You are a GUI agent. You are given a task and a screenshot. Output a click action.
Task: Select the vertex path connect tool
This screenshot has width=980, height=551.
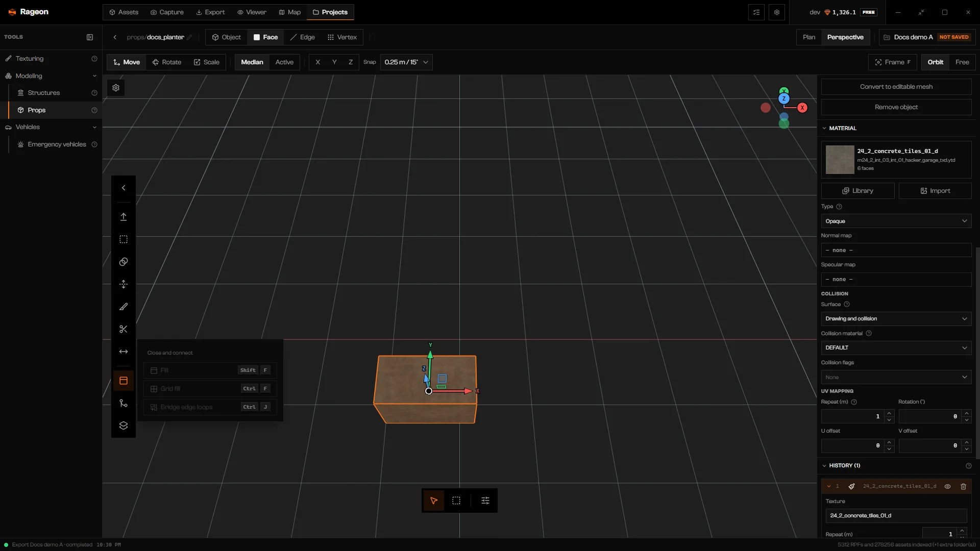(x=124, y=403)
